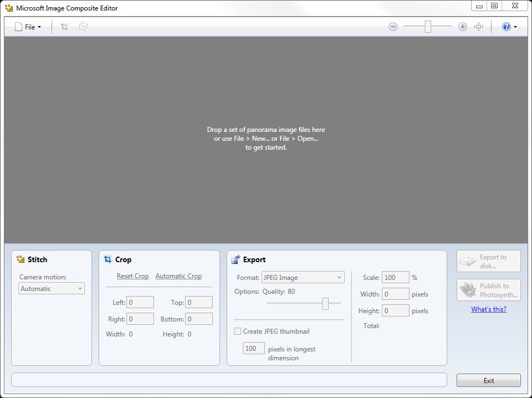Image resolution: width=532 pixels, height=398 pixels.
Task: Open the Help question mark menu
Action: click(x=509, y=27)
